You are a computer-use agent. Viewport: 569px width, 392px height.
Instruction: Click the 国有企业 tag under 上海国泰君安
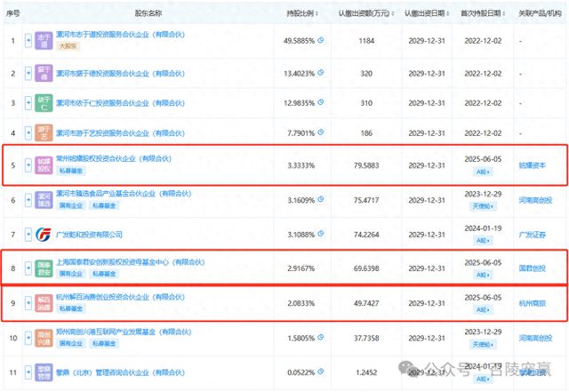[x=71, y=274]
